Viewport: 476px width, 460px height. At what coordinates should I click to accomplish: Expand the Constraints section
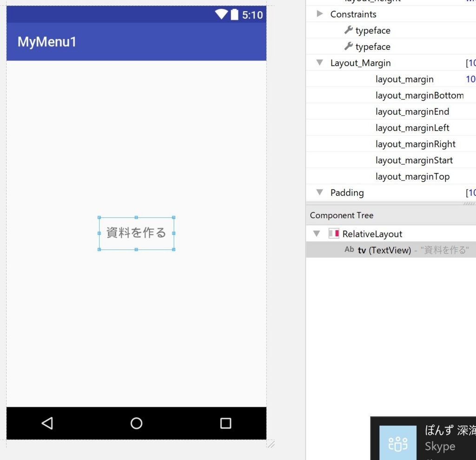pos(320,13)
